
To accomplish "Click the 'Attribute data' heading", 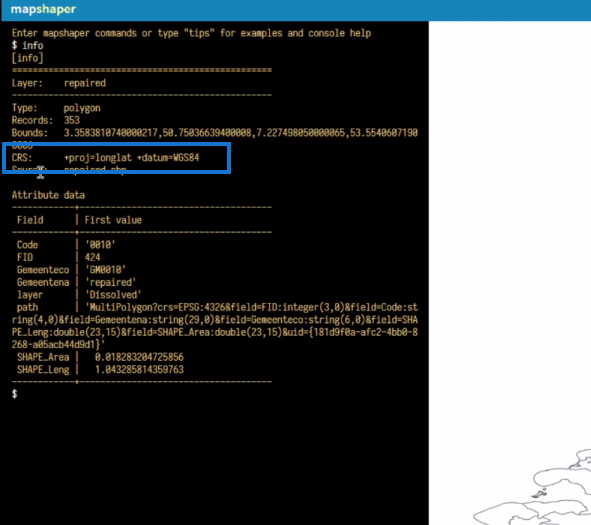I will pyautogui.click(x=48, y=195).
